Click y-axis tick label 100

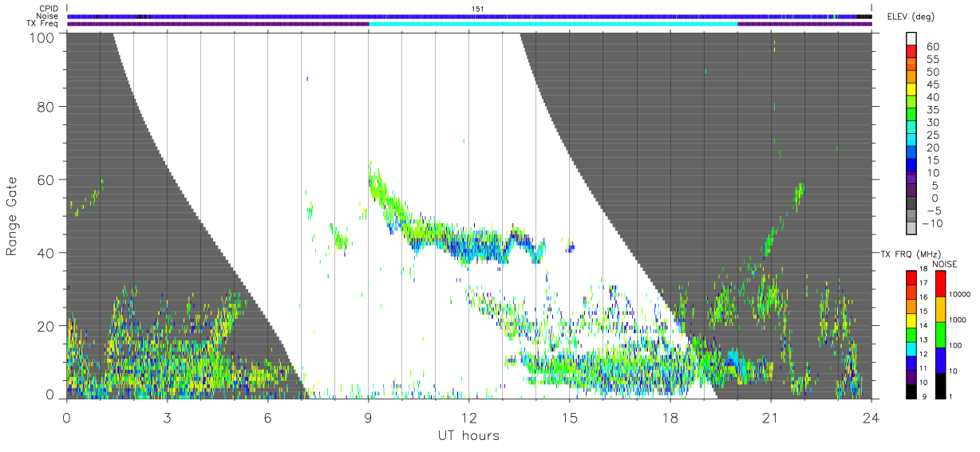(x=43, y=37)
